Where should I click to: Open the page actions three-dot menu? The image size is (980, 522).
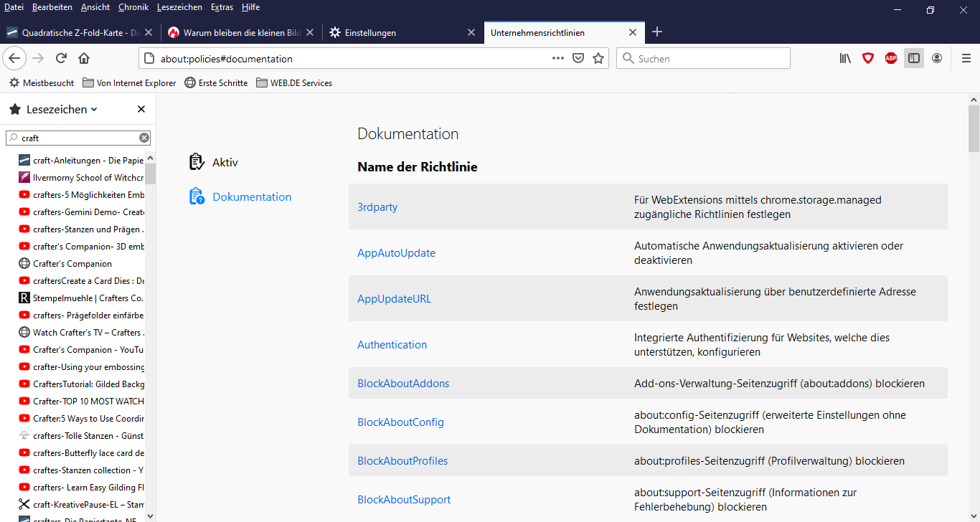pyautogui.click(x=558, y=59)
